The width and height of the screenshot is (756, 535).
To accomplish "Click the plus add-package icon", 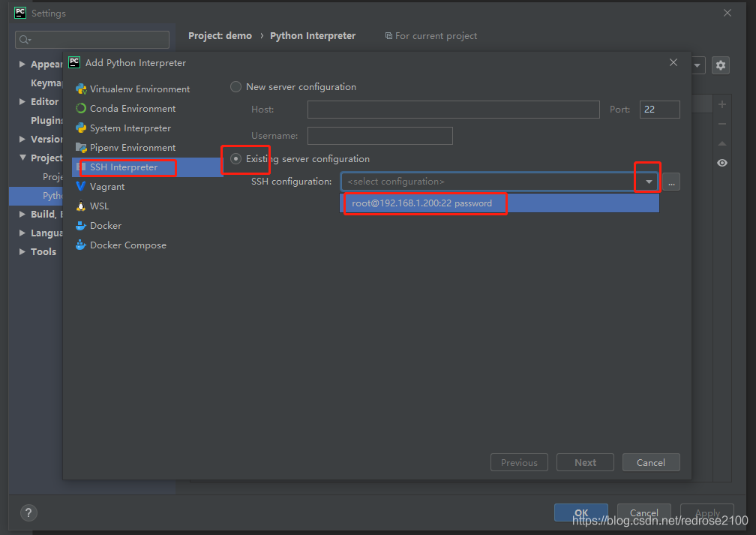I will tap(721, 104).
